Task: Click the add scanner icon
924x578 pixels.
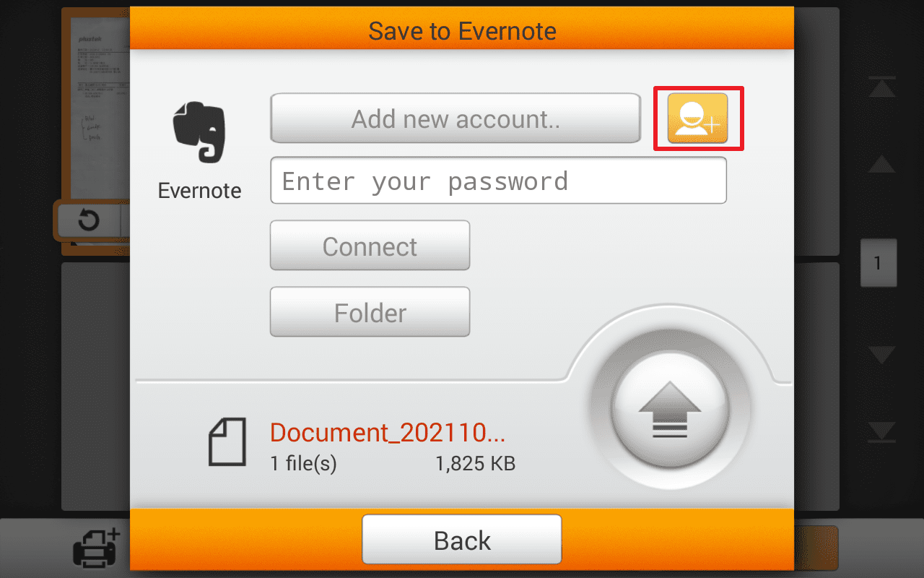Action: [96, 547]
